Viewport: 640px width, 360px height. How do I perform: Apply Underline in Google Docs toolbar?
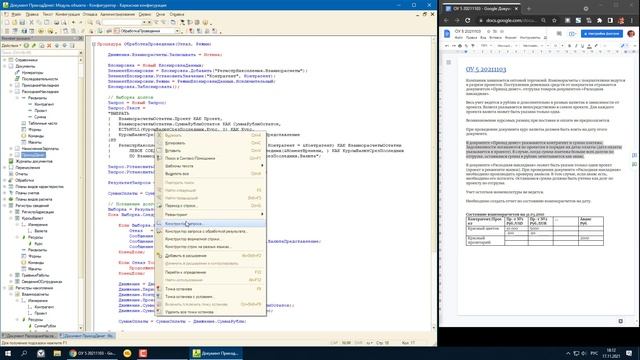pos(582,46)
